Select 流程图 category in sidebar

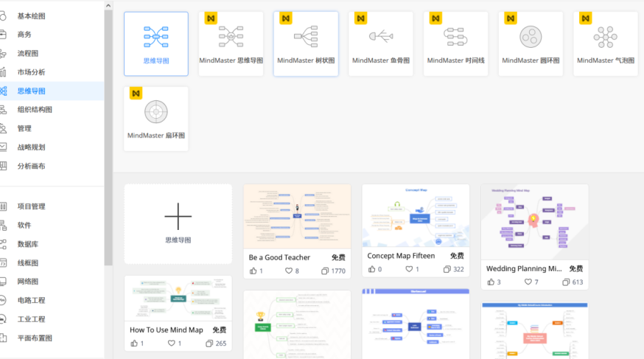(52, 53)
